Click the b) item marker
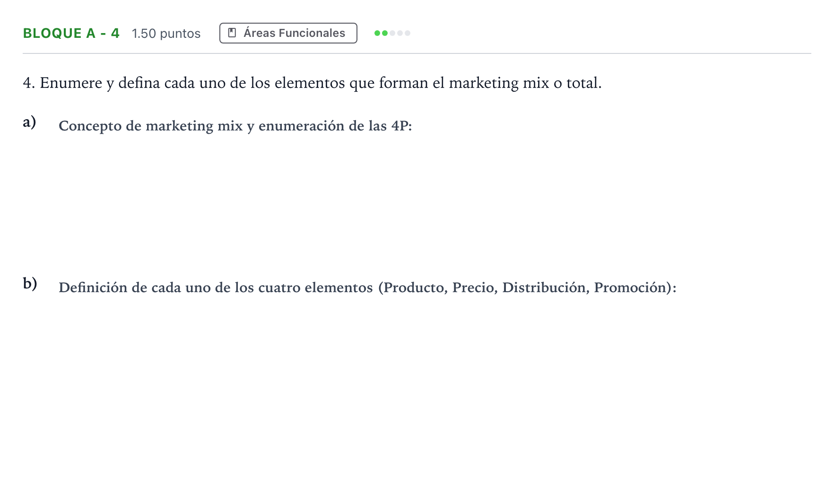This screenshot has width=834, height=504. click(30, 283)
